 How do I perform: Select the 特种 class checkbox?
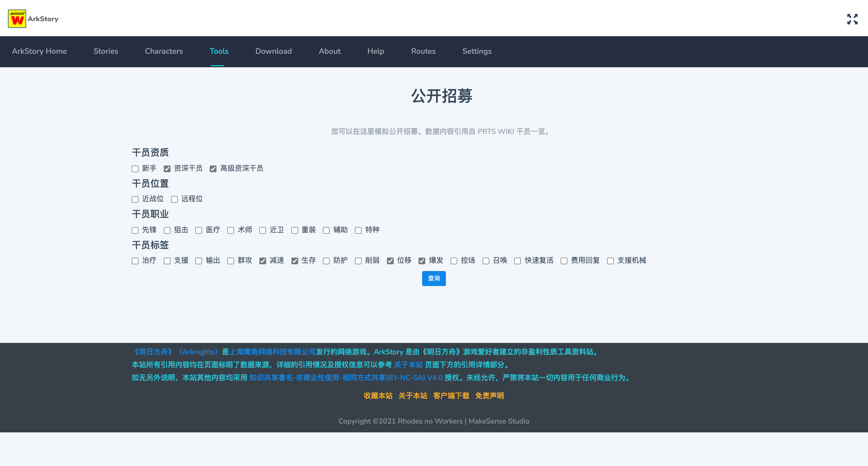point(358,230)
